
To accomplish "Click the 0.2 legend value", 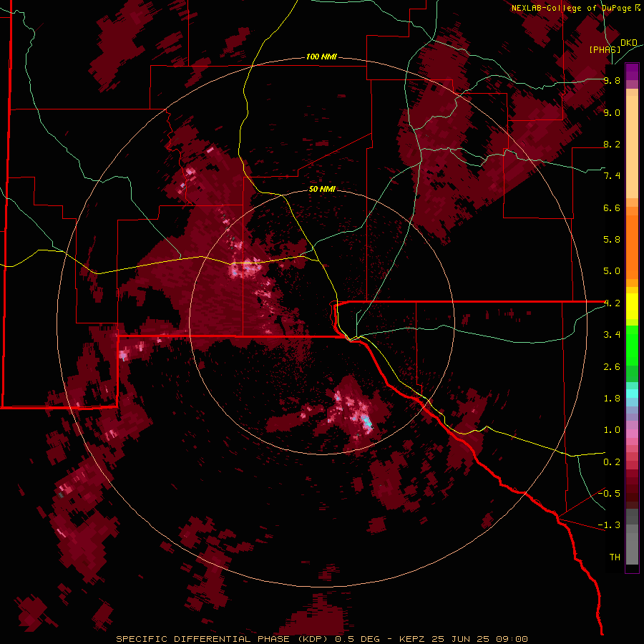I will tap(612, 462).
